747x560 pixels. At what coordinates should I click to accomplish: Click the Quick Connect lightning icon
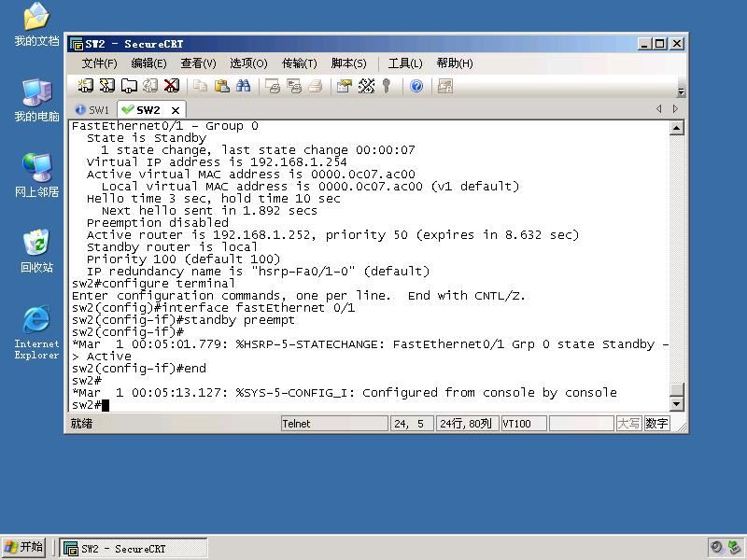coord(107,86)
